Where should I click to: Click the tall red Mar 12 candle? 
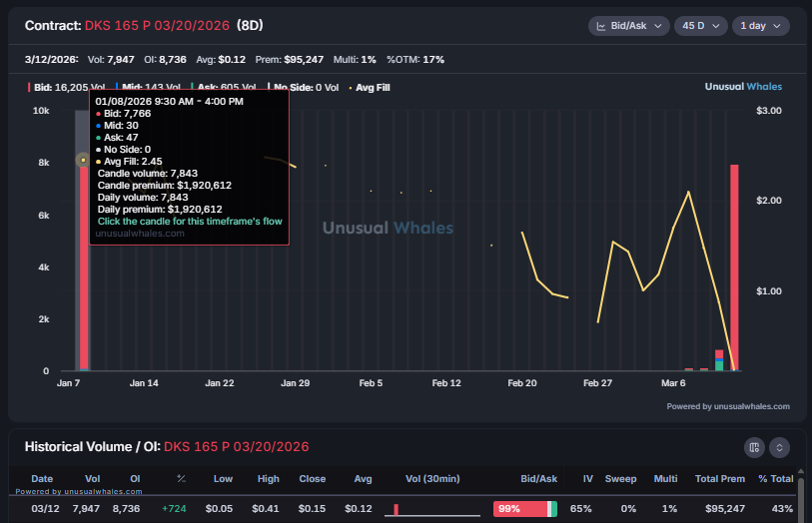tap(734, 267)
